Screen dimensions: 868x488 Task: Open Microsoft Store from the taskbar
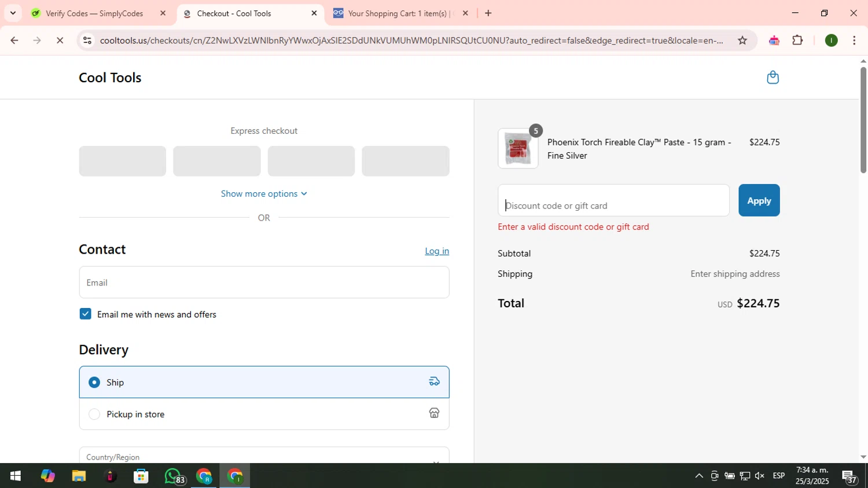click(x=141, y=476)
